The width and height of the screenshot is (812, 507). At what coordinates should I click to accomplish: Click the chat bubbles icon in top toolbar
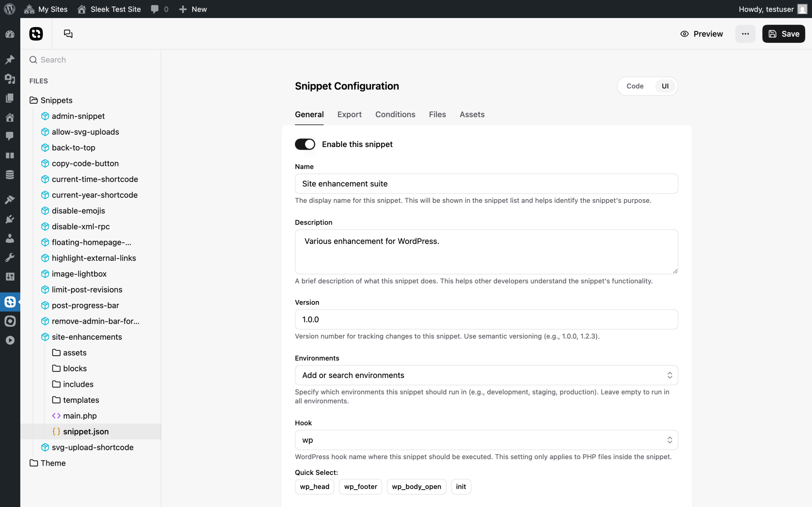[68, 34]
